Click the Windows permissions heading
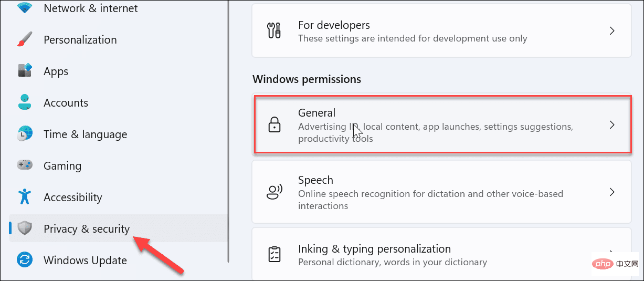The image size is (644, 281). pos(307,79)
